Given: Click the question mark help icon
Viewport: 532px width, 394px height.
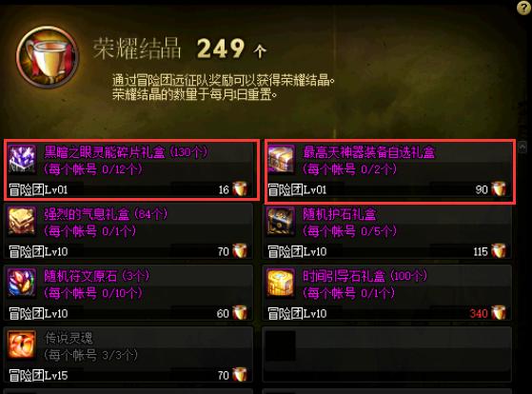Looking at the screenshot, I should [523, 8].
